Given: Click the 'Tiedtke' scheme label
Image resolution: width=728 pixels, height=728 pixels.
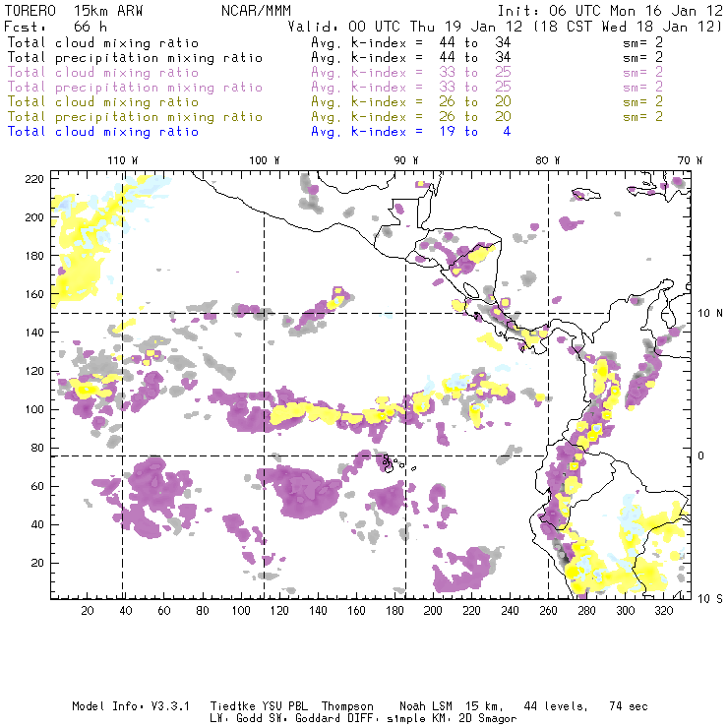Looking at the screenshot, I should (x=232, y=706).
